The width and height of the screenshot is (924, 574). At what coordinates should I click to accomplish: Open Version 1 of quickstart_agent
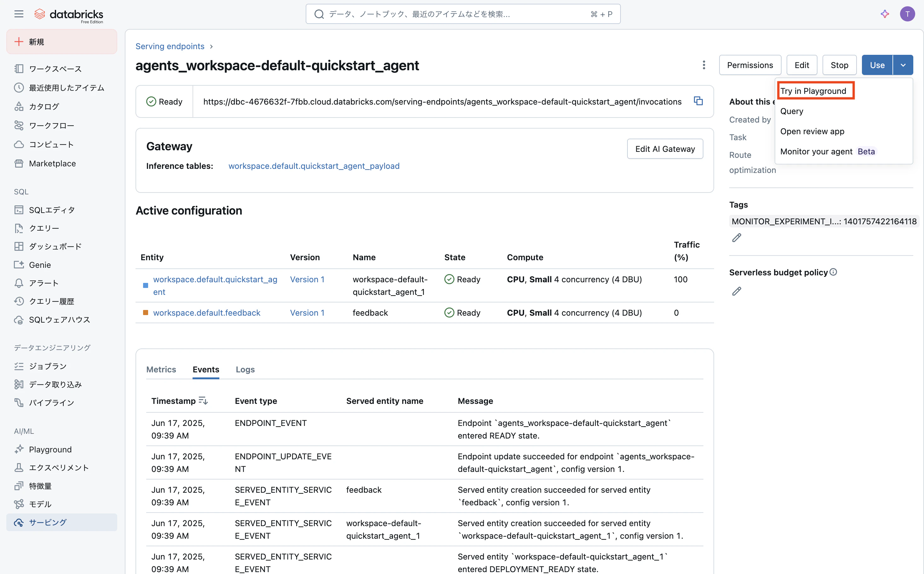tap(307, 279)
